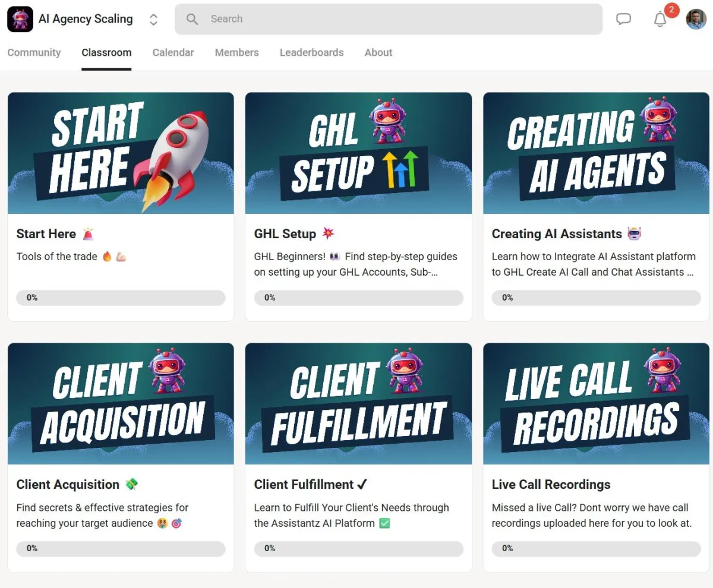The image size is (713, 588).
Task: Open the Live Call Recordings course thumbnail
Action: point(596,404)
